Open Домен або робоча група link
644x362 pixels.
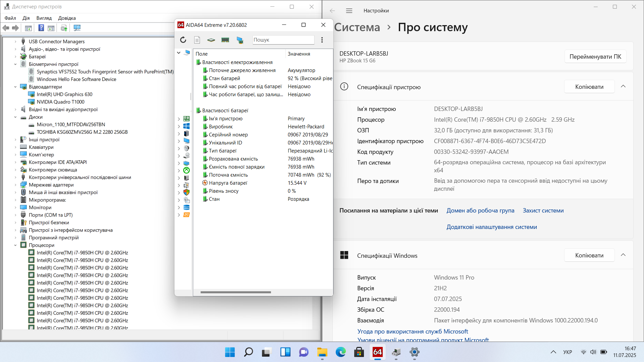click(x=480, y=210)
